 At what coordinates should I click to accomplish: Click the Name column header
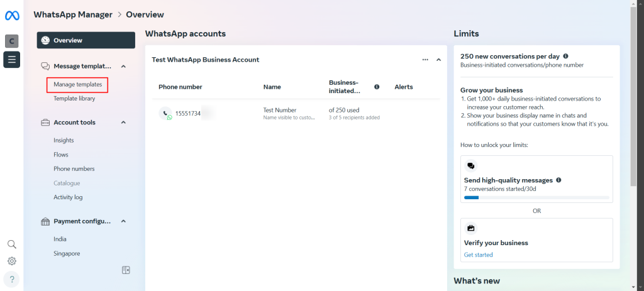click(x=272, y=87)
